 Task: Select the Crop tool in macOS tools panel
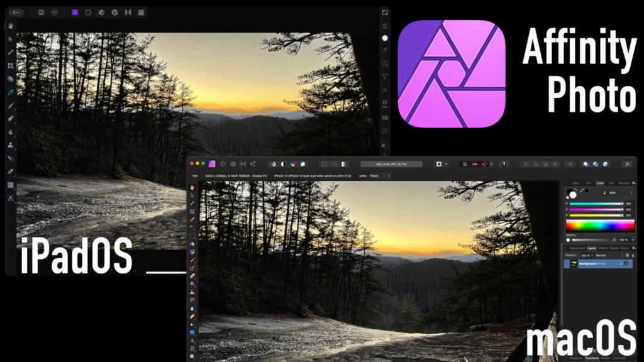pyautogui.click(x=192, y=212)
